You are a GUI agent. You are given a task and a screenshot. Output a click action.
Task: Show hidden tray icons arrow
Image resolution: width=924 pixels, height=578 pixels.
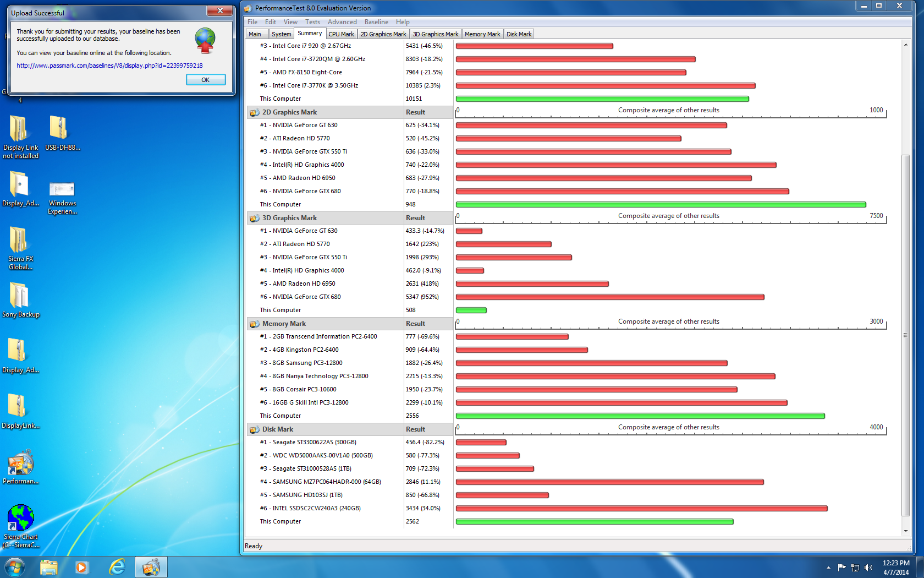(828, 568)
